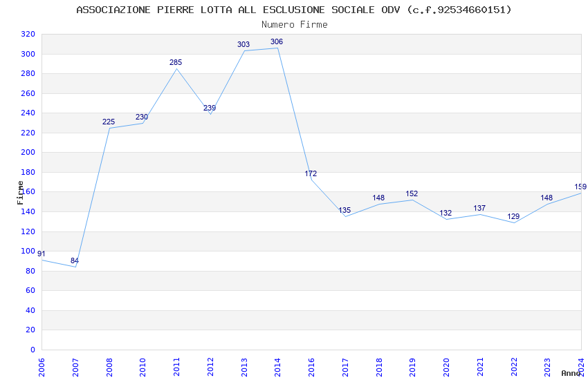Screen dimensions: 588x380
Task: Click the x-axis year 2021
Action: click(x=480, y=368)
